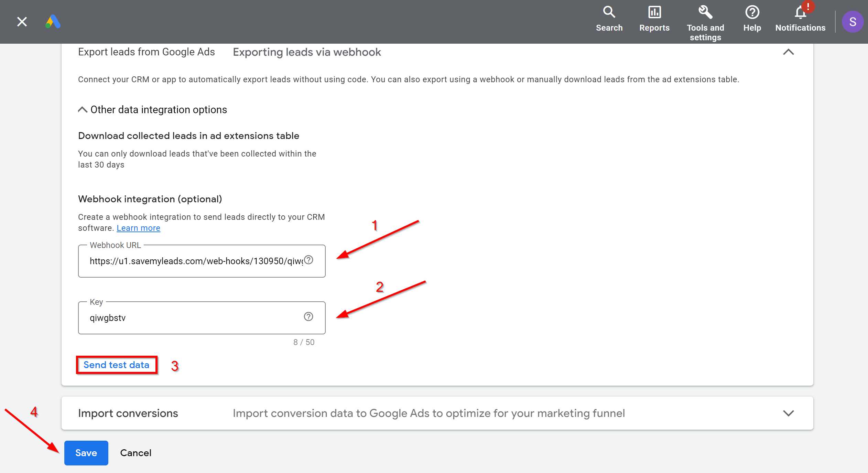Screen dimensions: 868x473
Task: Close the editor with the X icon
Action: pos(22,22)
